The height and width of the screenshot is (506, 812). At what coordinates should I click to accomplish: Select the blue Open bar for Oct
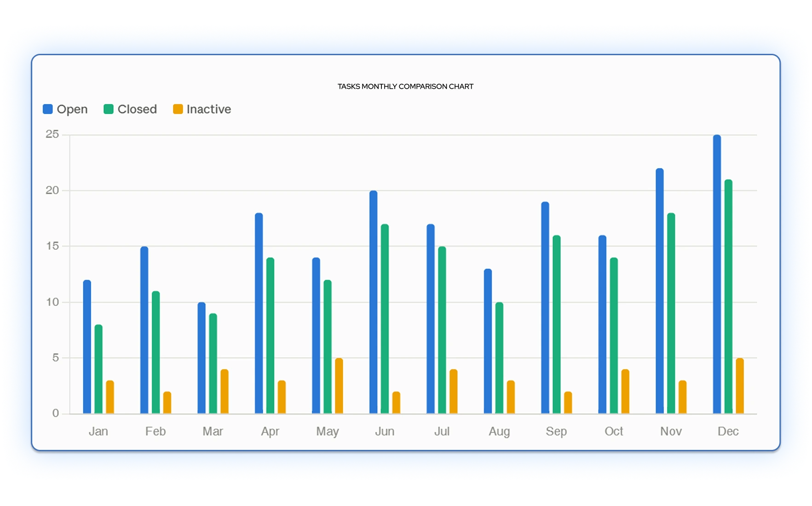point(602,324)
